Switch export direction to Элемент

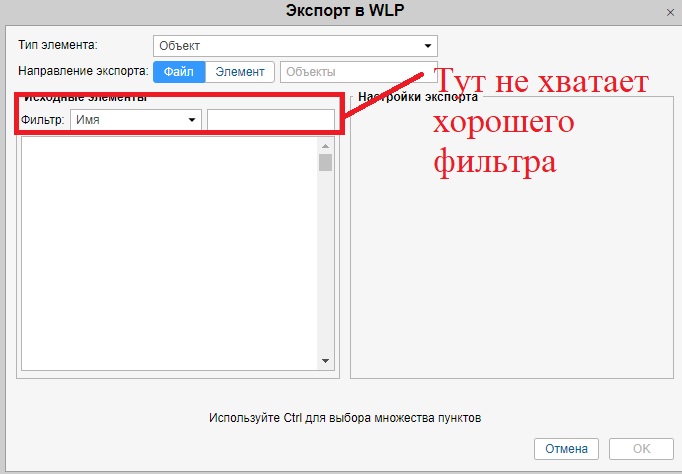[240, 72]
